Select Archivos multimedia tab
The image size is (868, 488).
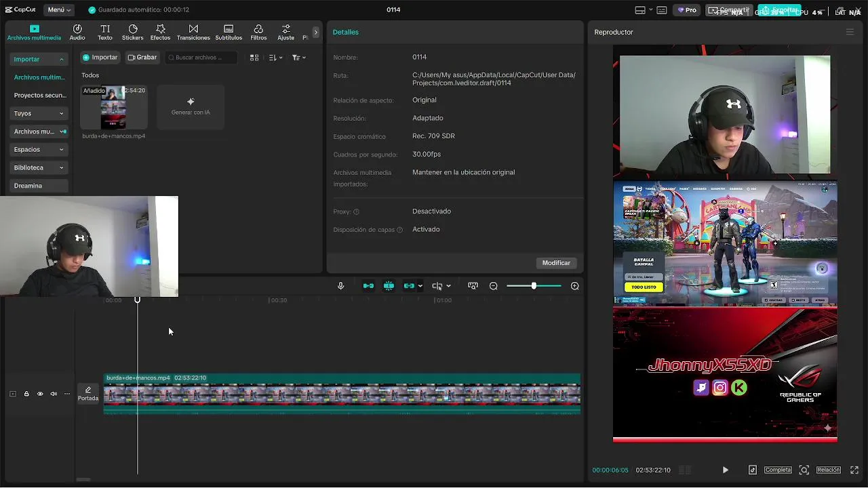click(34, 33)
